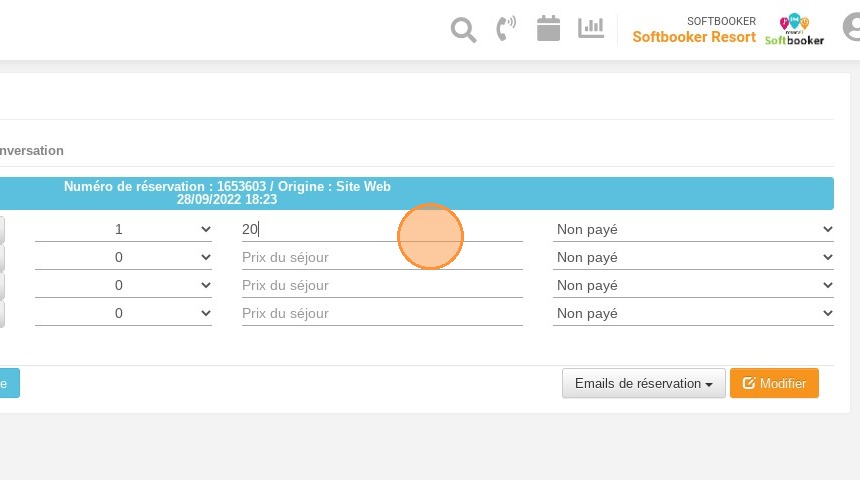Click the phone call icon
860x480 pixels.
point(506,29)
